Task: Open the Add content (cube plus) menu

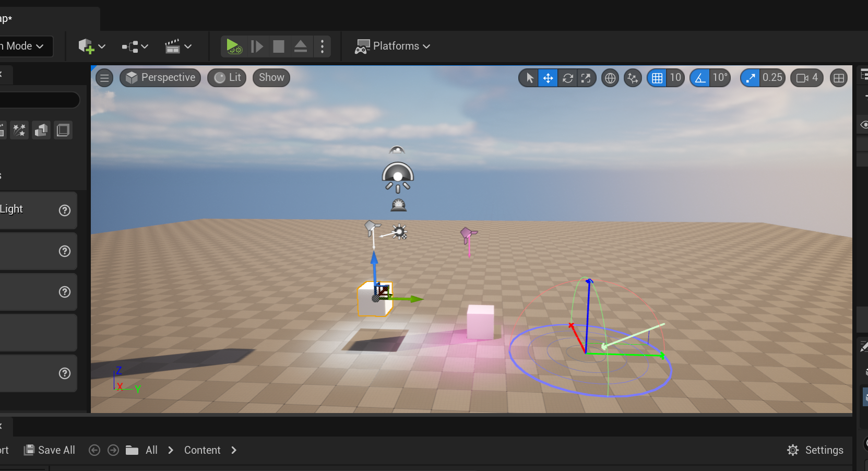Action: pyautogui.click(x=92, y=46)
